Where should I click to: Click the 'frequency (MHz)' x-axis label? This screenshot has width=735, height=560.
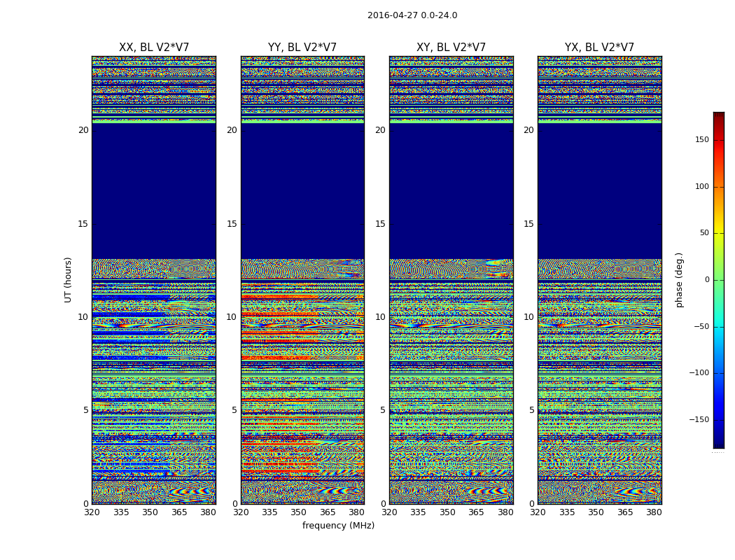coord(338,525)
